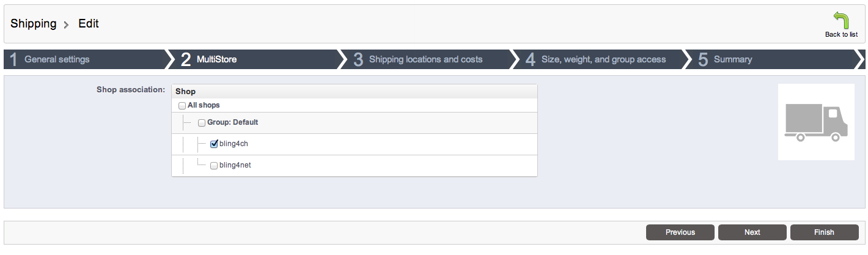This screenshot has width=868, height=255.
Task: Check the Group: Default checkbox
Action: pyautogui.click(x=202, y=123)
